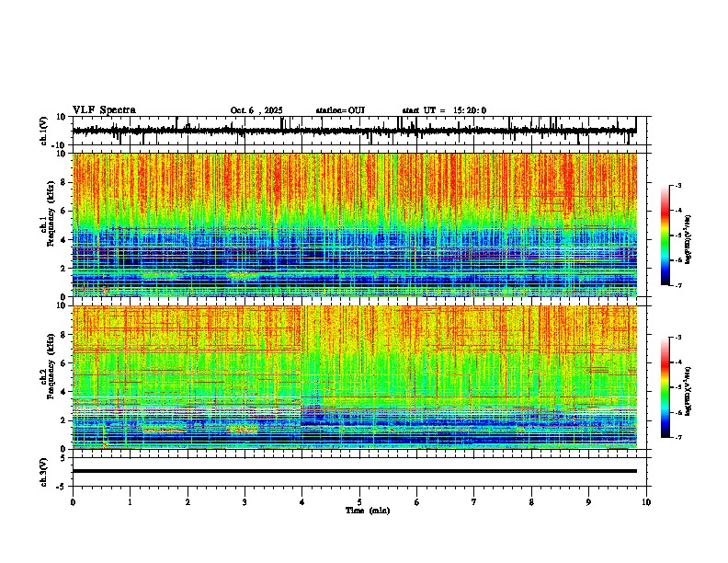The image size is (728, 563).
Task: Select the start UT 15:20:0 text
Action: click(444, 110)
